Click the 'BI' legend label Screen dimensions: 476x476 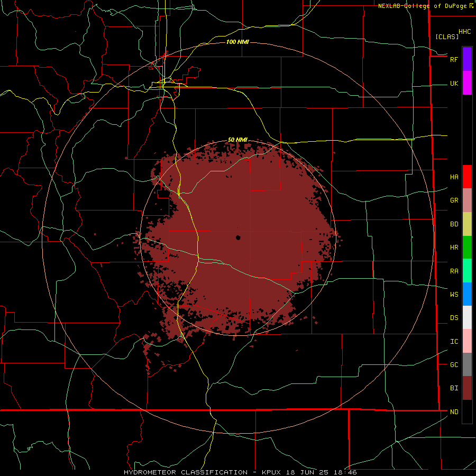(x=454, y=388)
